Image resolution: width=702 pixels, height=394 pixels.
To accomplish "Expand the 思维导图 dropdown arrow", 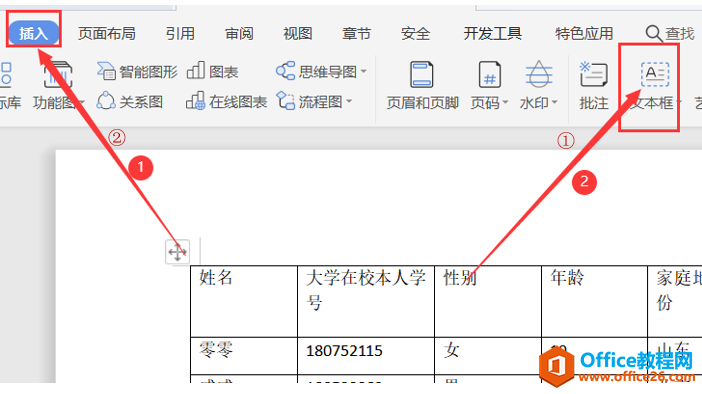I will [364, 71].
